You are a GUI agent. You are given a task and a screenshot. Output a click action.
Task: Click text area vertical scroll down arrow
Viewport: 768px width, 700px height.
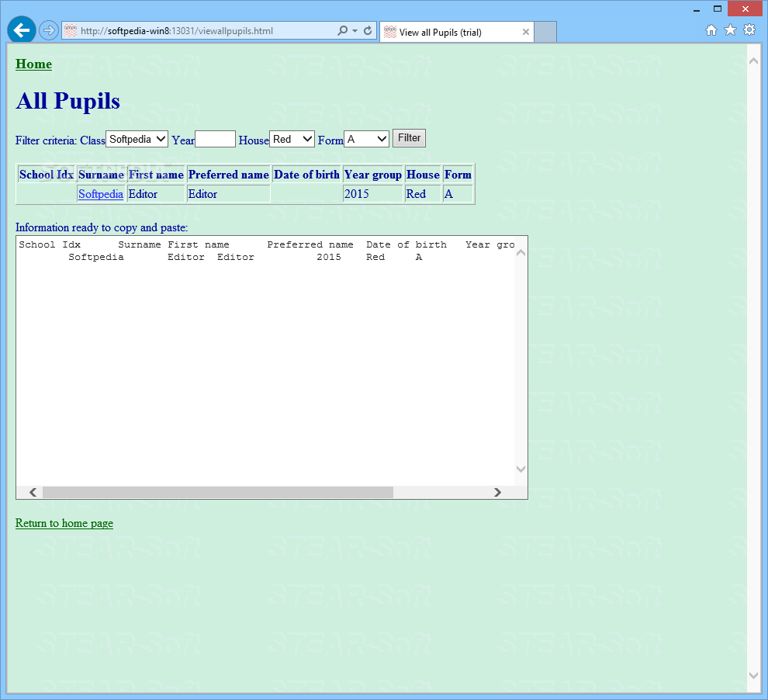521,469
